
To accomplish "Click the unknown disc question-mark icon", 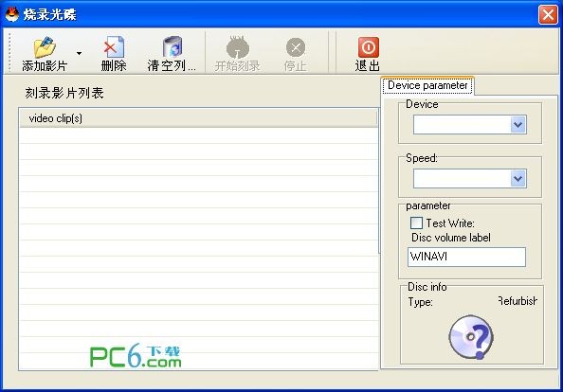I will tap(471, 337).
